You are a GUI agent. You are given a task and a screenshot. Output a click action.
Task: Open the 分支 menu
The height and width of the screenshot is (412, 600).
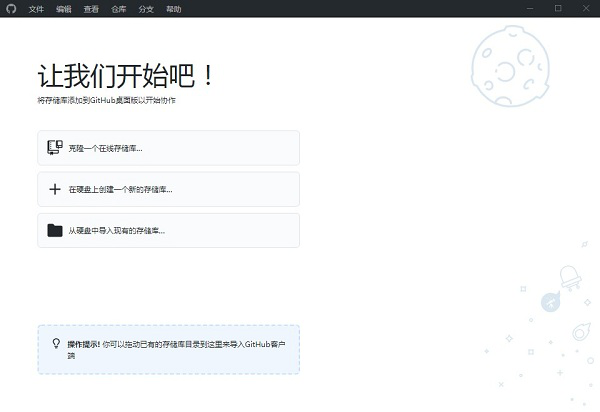(x=146, y=9)
